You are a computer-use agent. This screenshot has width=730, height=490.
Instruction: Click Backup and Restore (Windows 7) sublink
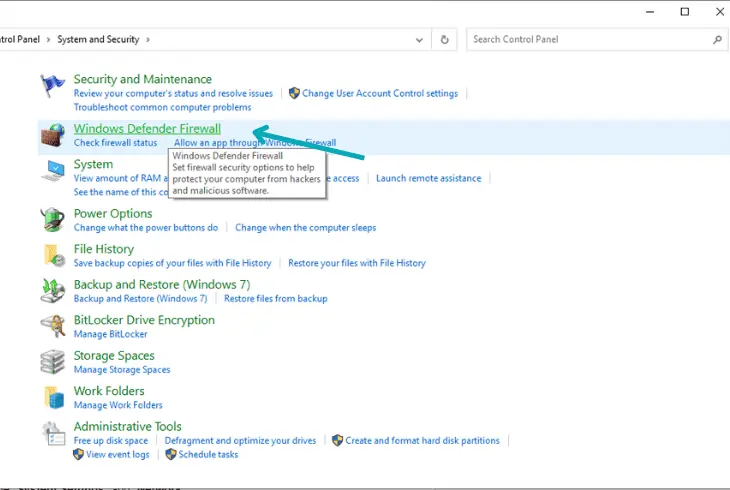[140, 298]
